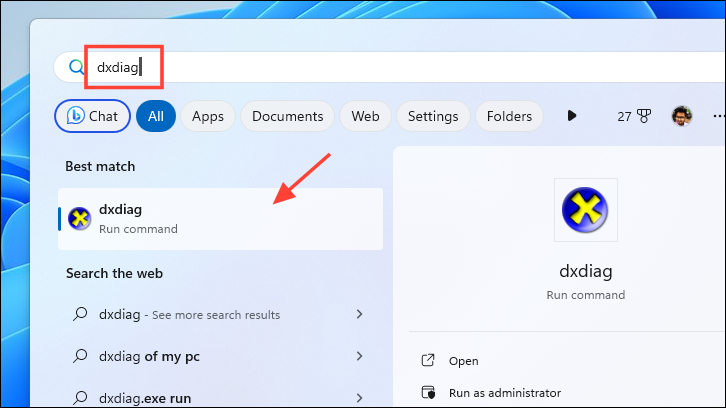
Task: Click the search magnifier icon in search box
Action: click(x=76, y=67)
